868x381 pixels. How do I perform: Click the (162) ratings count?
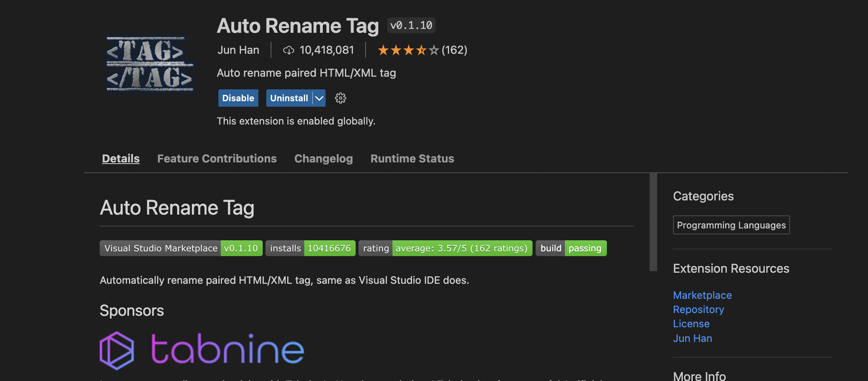(x=454, y=50)
